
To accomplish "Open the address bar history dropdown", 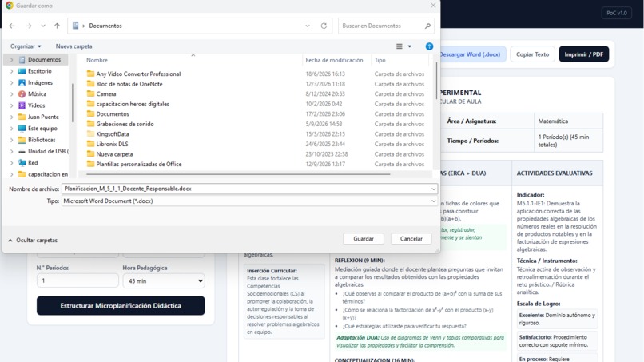I will (x=307, y=26).
